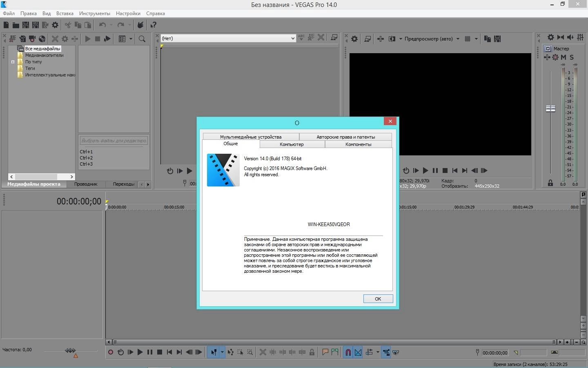Click the media tree horizontal scrollbar
This screenshot has width=588, height=368.
pos(42,177)
